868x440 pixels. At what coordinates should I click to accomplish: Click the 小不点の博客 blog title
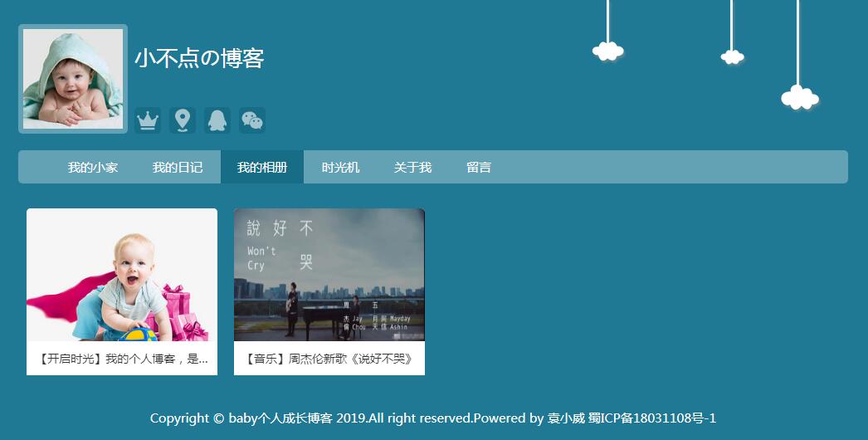tap(199, 58)
